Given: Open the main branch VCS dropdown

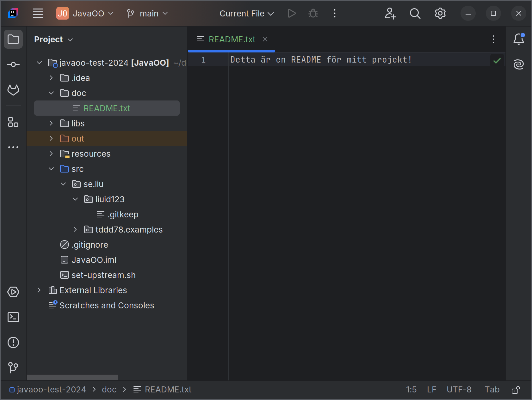Looking at the screenshot, I should (x=147, y=13).
